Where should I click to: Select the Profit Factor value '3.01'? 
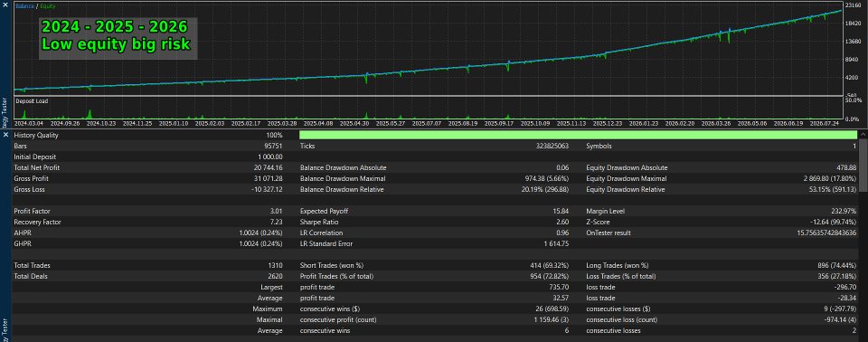click(277, 211)
